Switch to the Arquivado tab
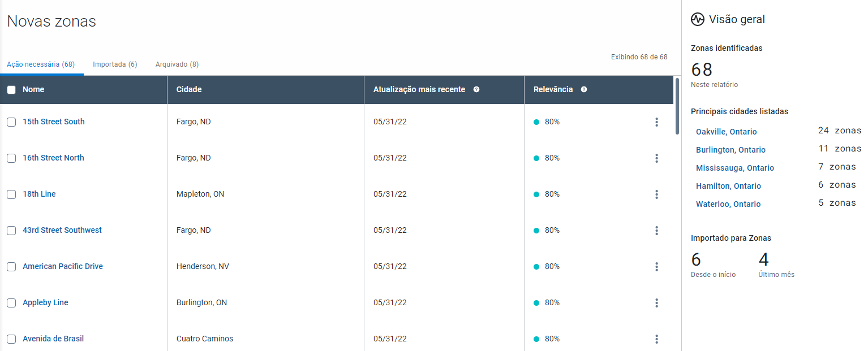 177,64
